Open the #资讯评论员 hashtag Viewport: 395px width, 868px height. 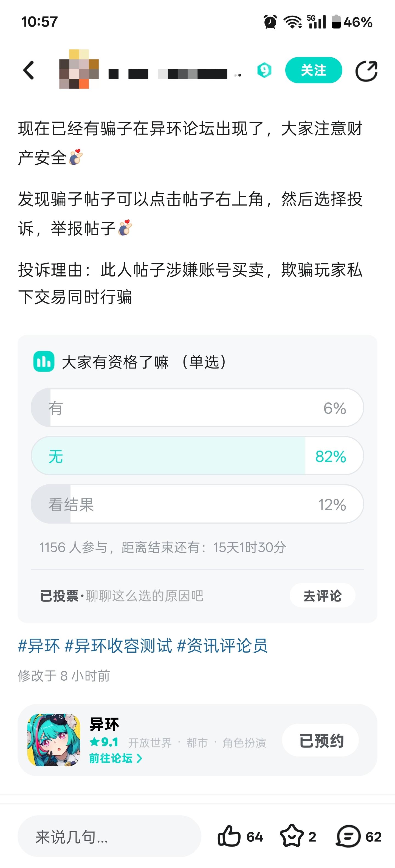coord(222,646)
